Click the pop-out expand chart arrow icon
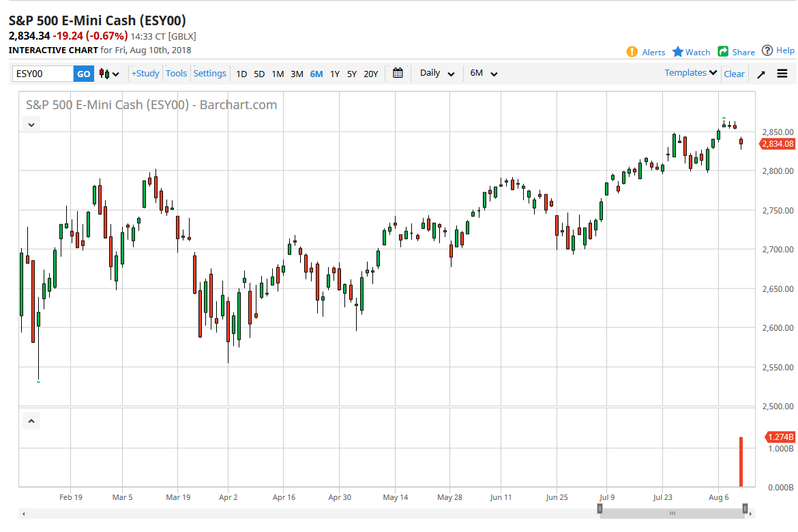 pos(761,74)
